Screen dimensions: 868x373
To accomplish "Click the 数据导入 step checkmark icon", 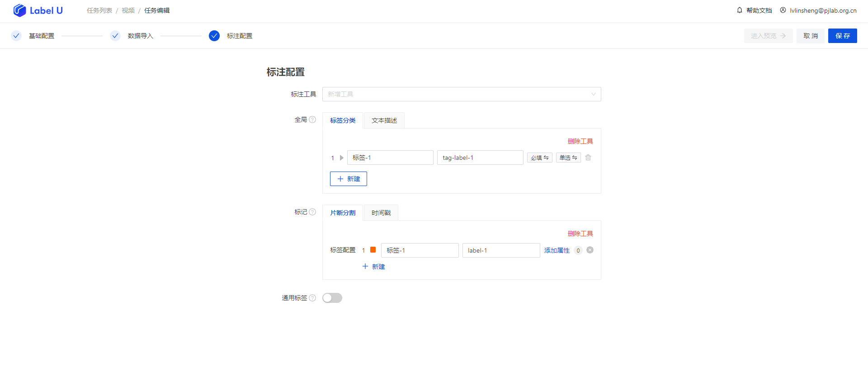I will (x=115, y=36).
